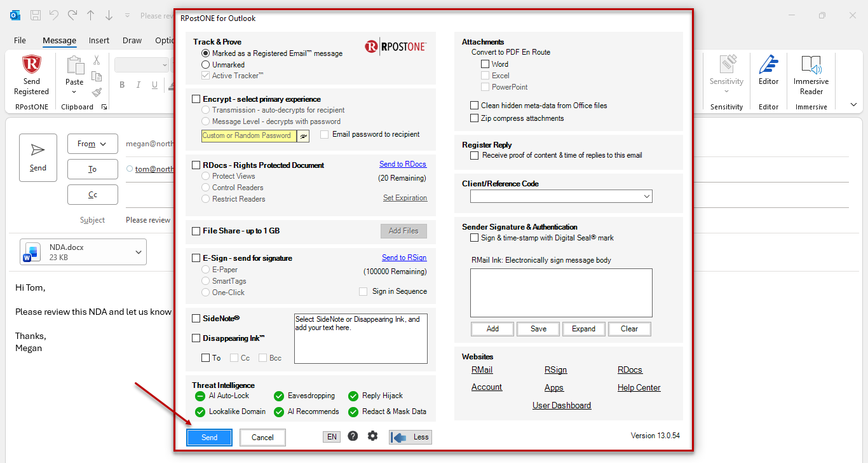The image size is (868, 463).
Task: Click the Paste clipboard icon
Action: coord(75,65)
